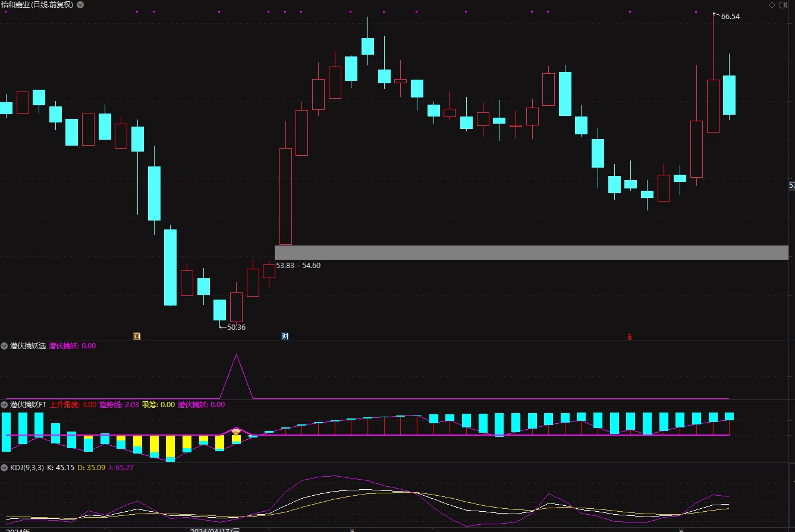Click the 潜伏擒妖FT indicator name

(x=29, y=404)
